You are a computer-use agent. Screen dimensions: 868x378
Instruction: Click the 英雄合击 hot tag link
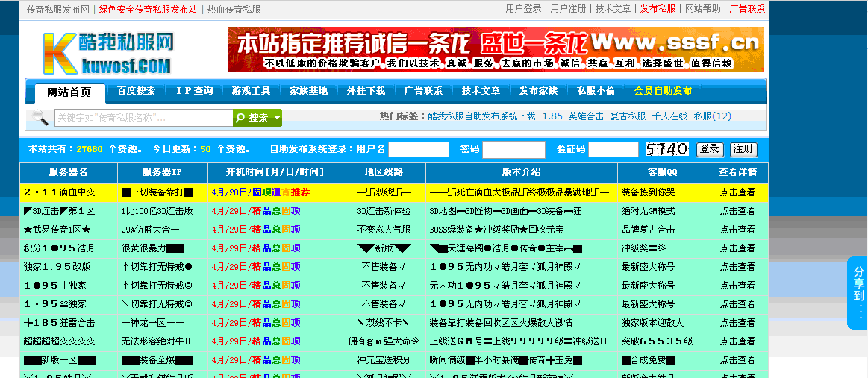click(586, 116)
